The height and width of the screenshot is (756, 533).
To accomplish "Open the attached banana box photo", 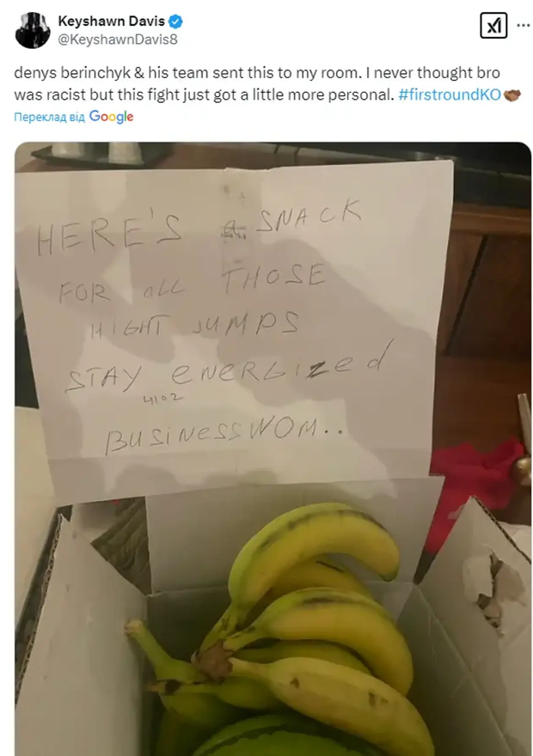I will tap(273, 448).
